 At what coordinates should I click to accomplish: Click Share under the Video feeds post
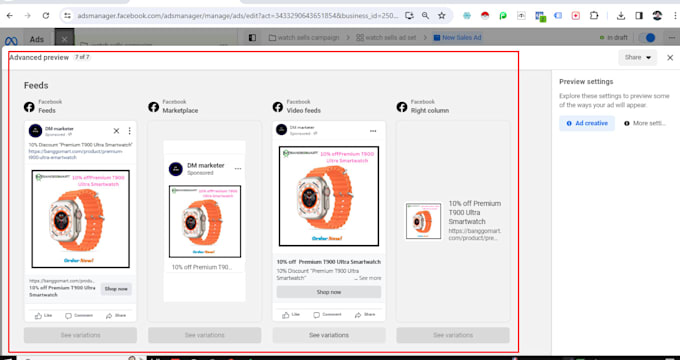[365, 315]
